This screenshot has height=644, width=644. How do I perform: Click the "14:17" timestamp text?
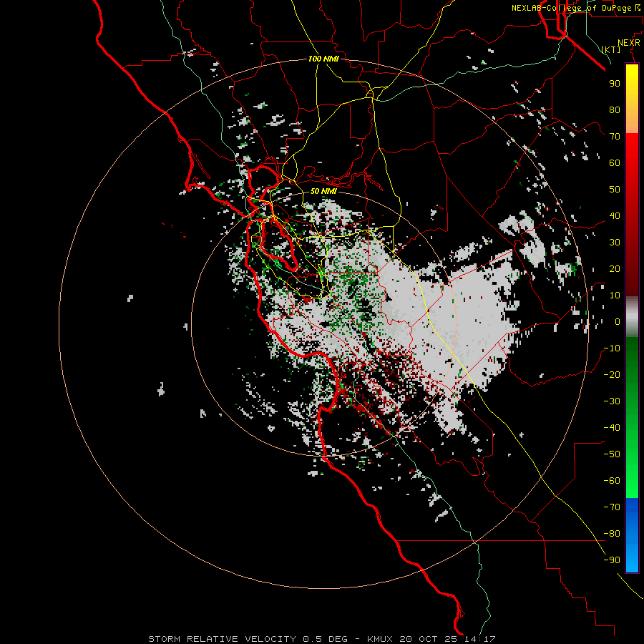click(x=481, y=639)
